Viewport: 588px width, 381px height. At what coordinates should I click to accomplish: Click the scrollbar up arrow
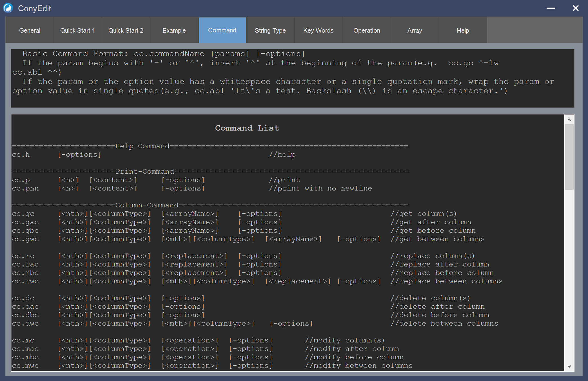point(569,120)
